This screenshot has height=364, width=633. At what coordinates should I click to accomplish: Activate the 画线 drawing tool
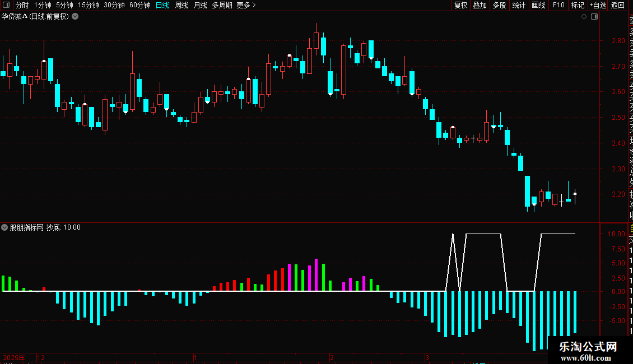tap(538, 5)
